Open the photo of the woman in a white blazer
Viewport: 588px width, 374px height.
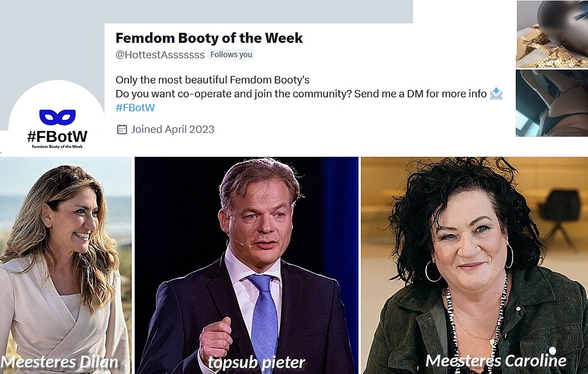tap(66, 258)
